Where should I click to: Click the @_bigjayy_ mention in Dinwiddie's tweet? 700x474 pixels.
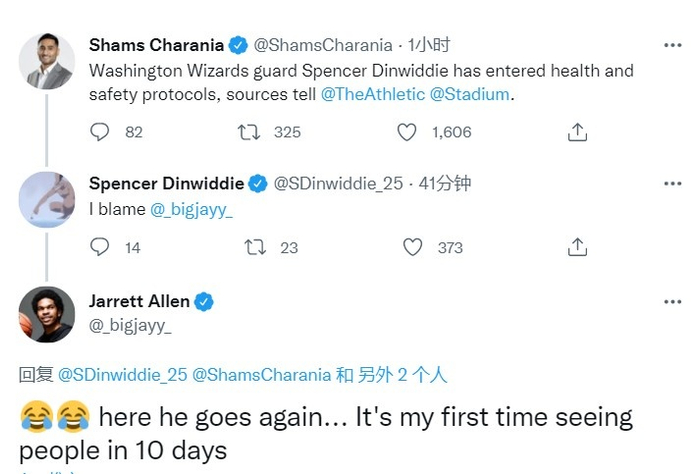click(191, 210)
